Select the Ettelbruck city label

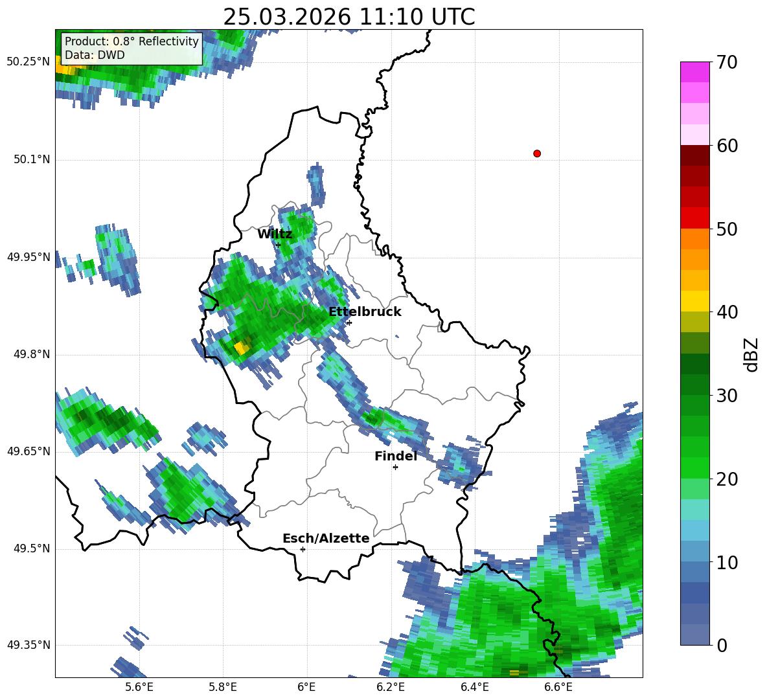click(x=365, y=312)
